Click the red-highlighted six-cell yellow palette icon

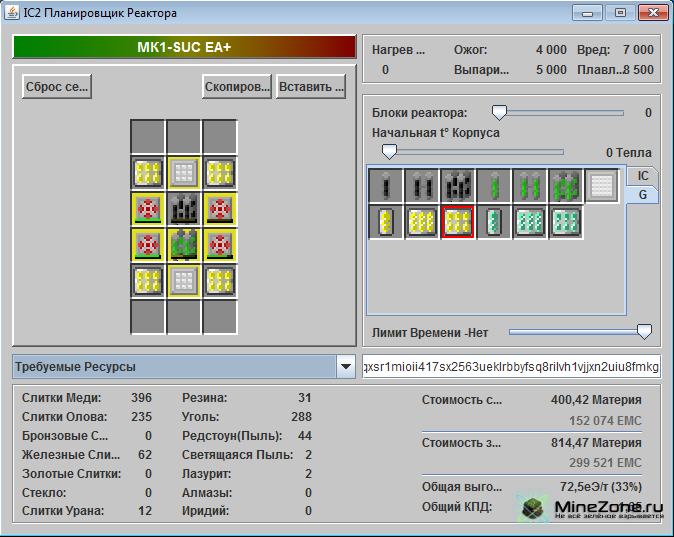click(x=457, y=222)
